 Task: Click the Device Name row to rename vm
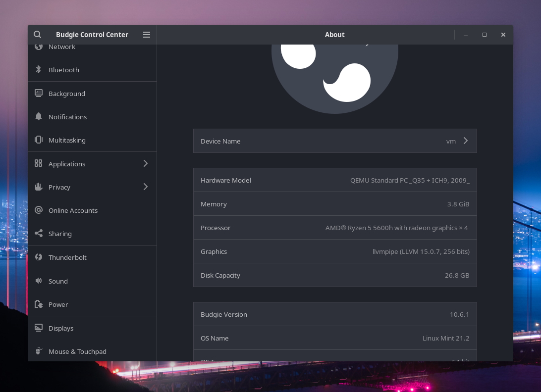335,141
